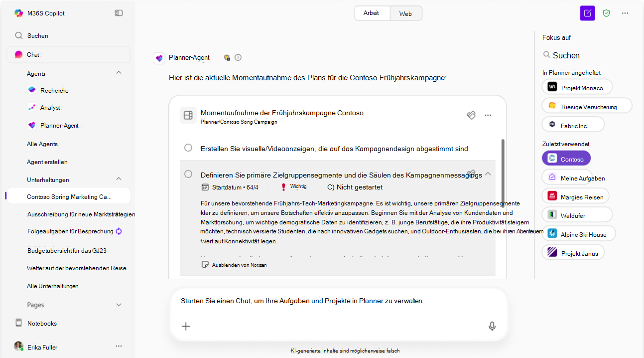
Task: Click the 'C) Nicht gestartet' status
Action: pyautogui.click(x=355, y=187)
